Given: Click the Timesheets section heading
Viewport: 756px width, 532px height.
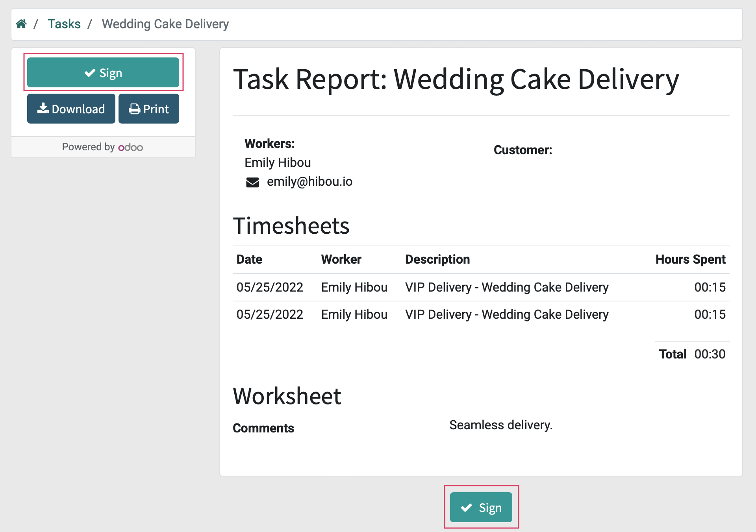Looking at the screenshot, I should (291, 226).
